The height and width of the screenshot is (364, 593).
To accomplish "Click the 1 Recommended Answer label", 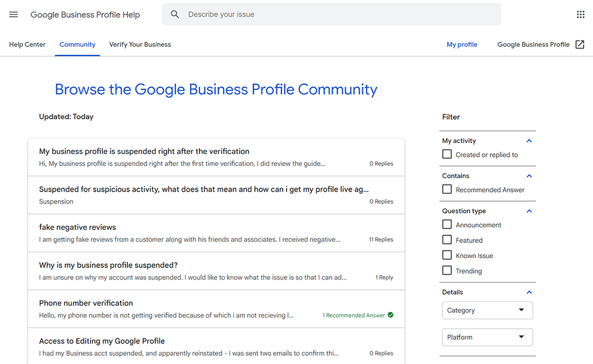I will click(353, 315).
